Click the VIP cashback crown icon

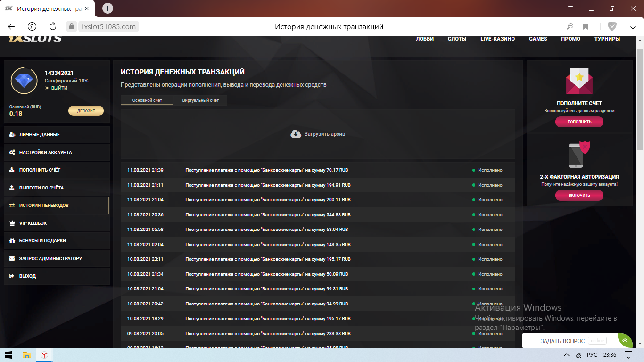tap(12, 223)
